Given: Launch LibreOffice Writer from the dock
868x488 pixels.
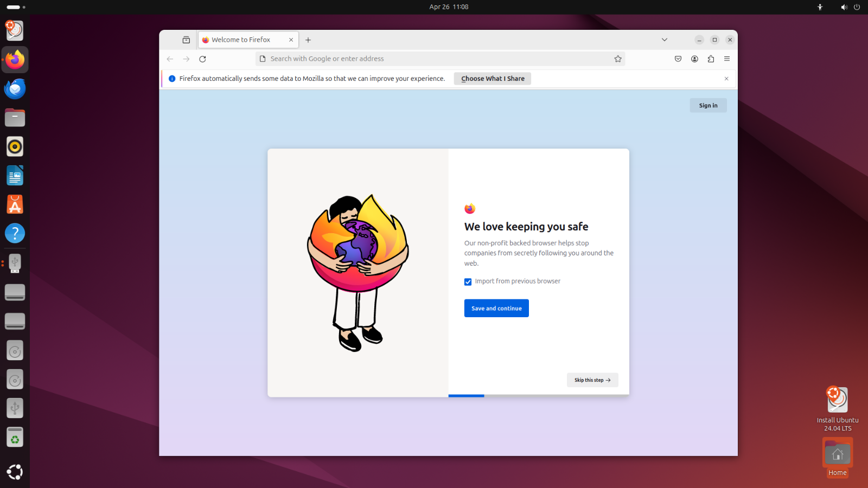Looking at the screenshot, I should [x=15, y=176].
